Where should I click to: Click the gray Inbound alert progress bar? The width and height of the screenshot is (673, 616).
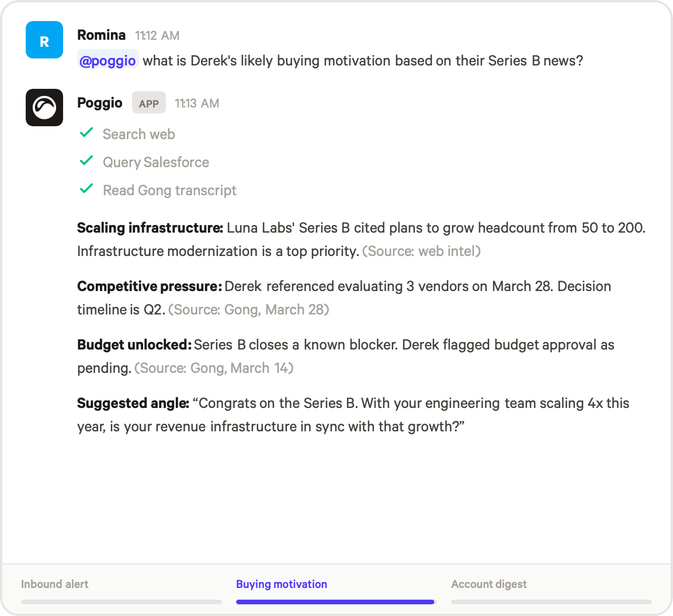(122, 601)
